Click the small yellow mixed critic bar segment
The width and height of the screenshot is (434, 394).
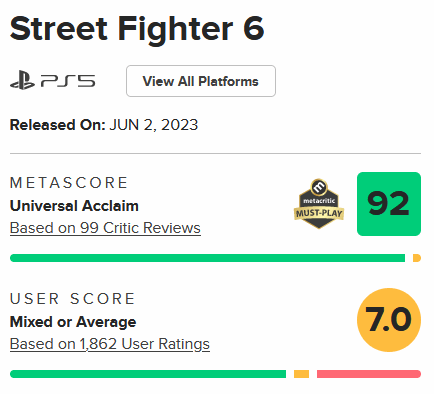coord(417,258)
